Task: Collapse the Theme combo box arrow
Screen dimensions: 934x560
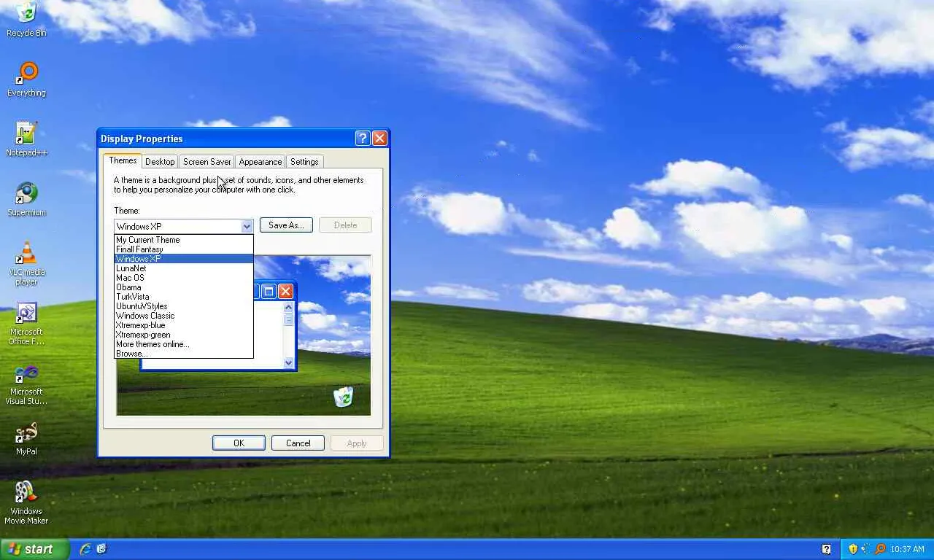Action: click(247, 226)
